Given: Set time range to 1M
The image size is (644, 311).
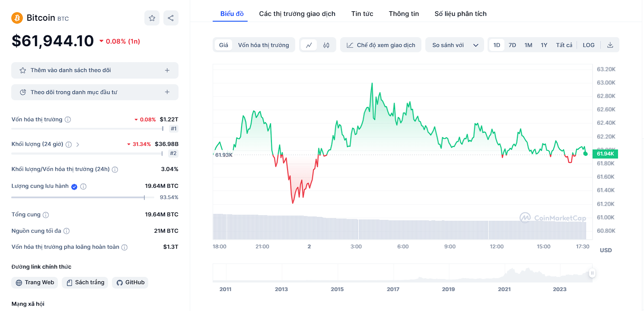Looking at the screenshot, I should [x=528, y=45].
